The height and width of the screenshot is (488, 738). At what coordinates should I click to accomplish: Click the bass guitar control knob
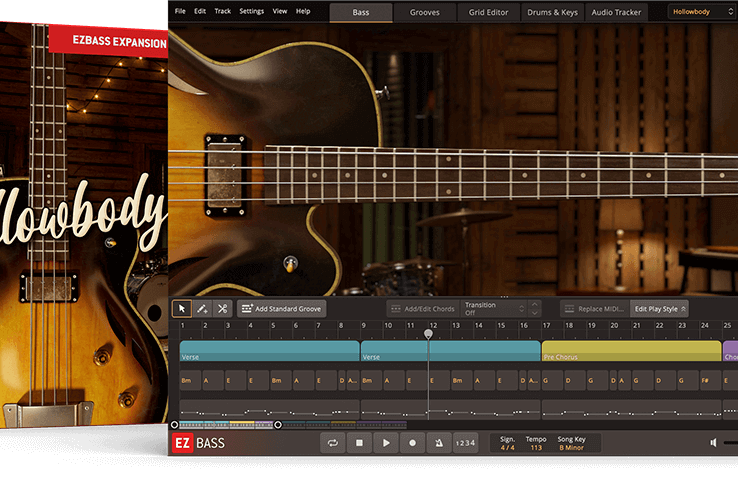pyautogui.click(x=290, y=264)
